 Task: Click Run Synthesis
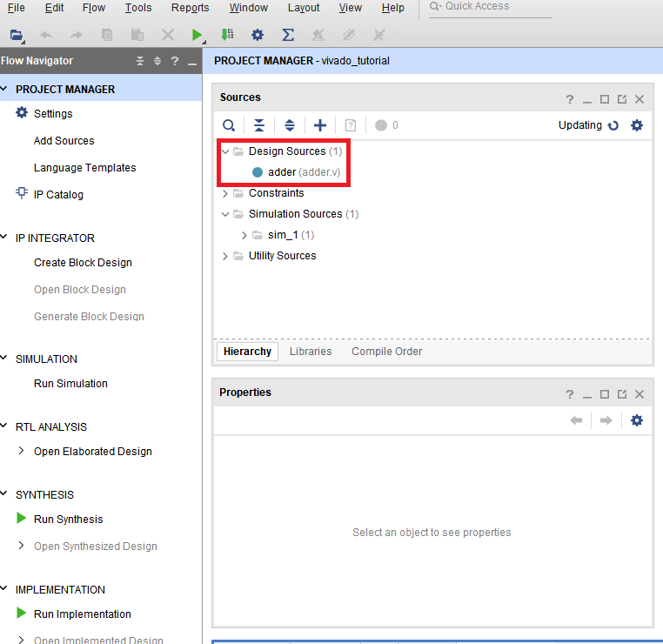click(68, 520)
